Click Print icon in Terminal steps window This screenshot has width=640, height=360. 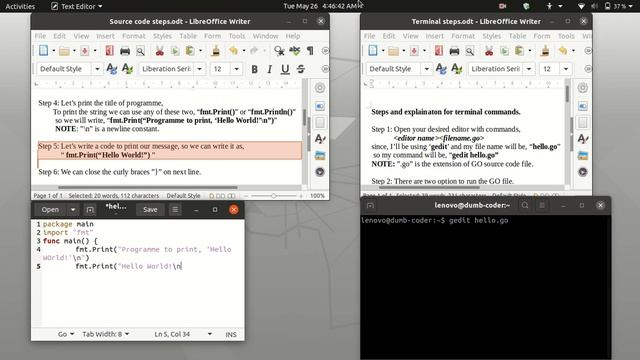[x=454, y=51]
